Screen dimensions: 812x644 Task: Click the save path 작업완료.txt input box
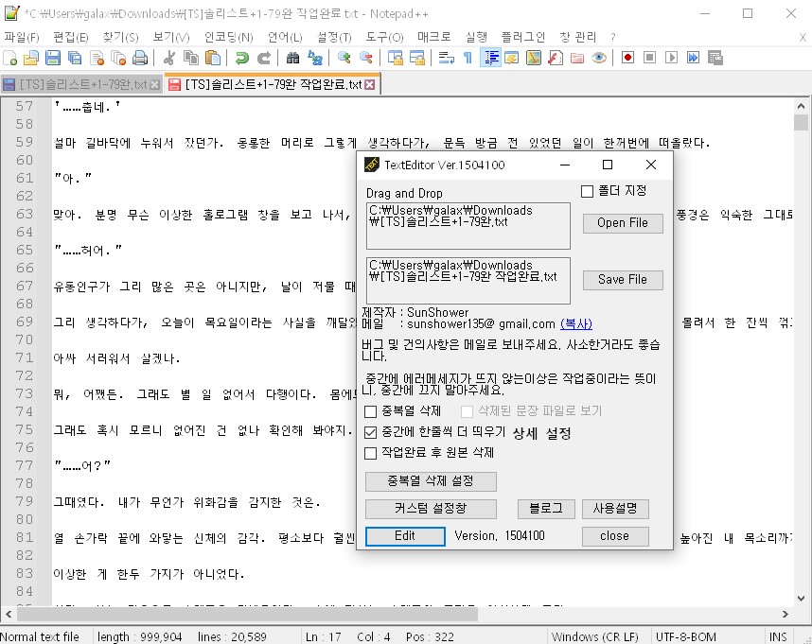(468, 280)
